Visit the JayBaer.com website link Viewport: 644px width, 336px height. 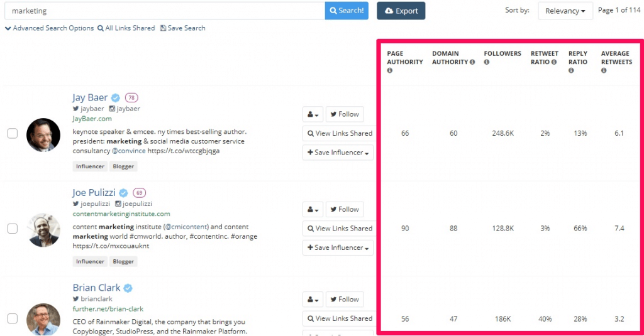point(92,119)
